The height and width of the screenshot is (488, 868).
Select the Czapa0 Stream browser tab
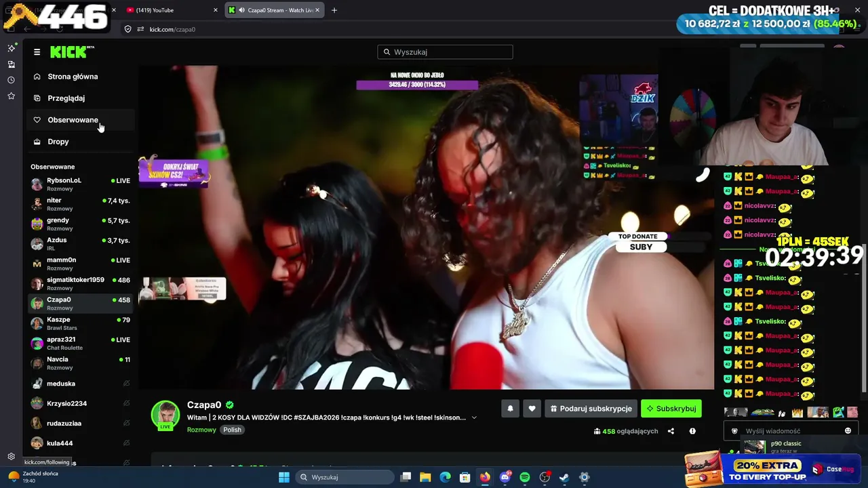point(275,10)
